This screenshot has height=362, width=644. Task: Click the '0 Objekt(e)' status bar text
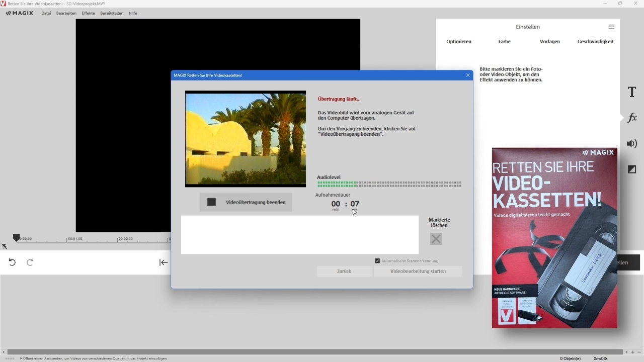[571, 359]
